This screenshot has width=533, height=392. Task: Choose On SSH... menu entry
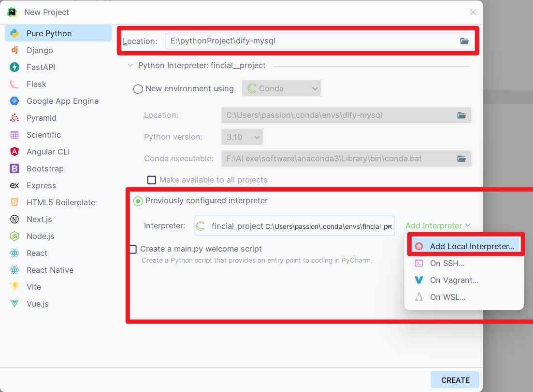click(x=464, y=263)
